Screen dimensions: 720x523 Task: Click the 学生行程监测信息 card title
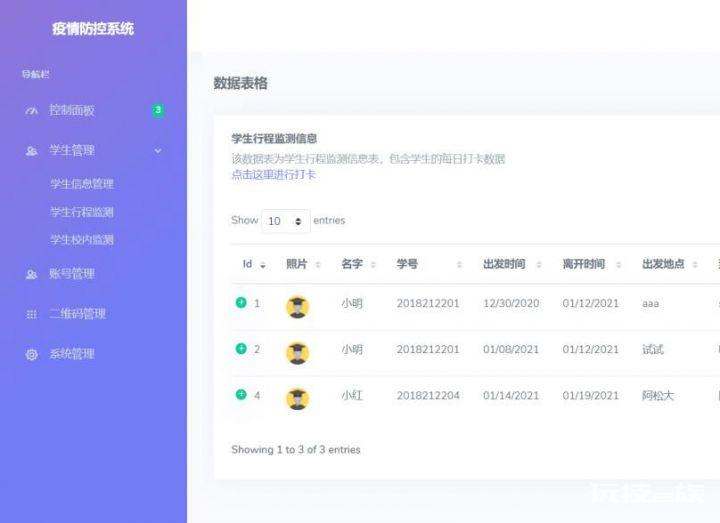274,139
